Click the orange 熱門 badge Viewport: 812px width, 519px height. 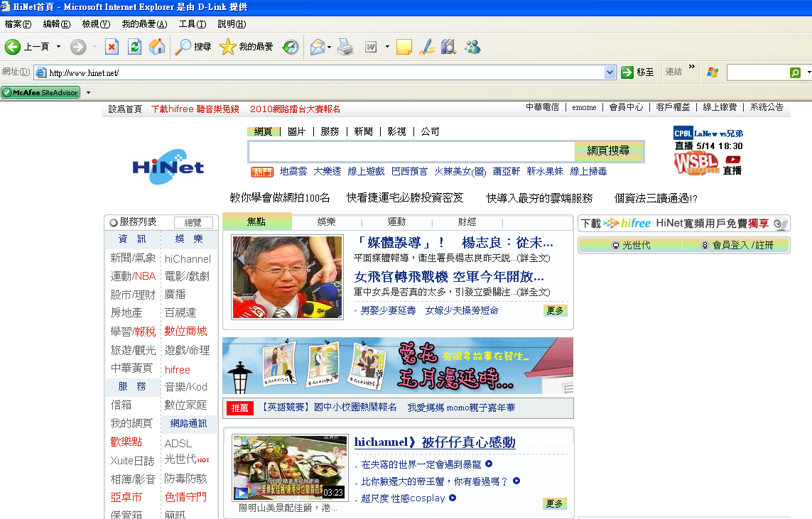(x=262, y=172)
